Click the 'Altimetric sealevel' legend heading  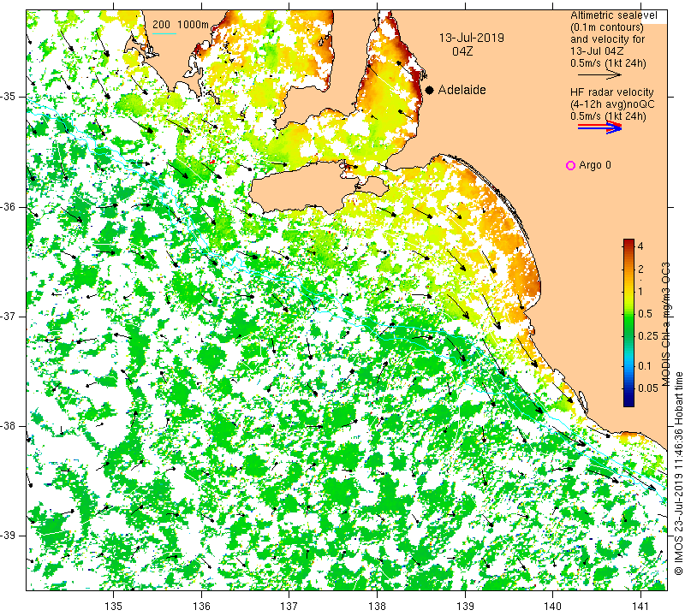pos(613,15)
